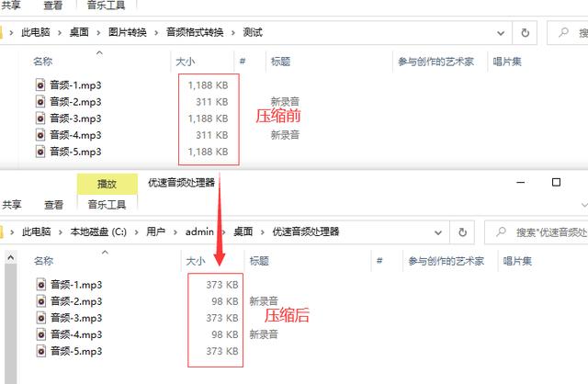Click 311 KB size of upper 音频-2.mp3
This screenshot has width=588, height=384.
(212, 102)
